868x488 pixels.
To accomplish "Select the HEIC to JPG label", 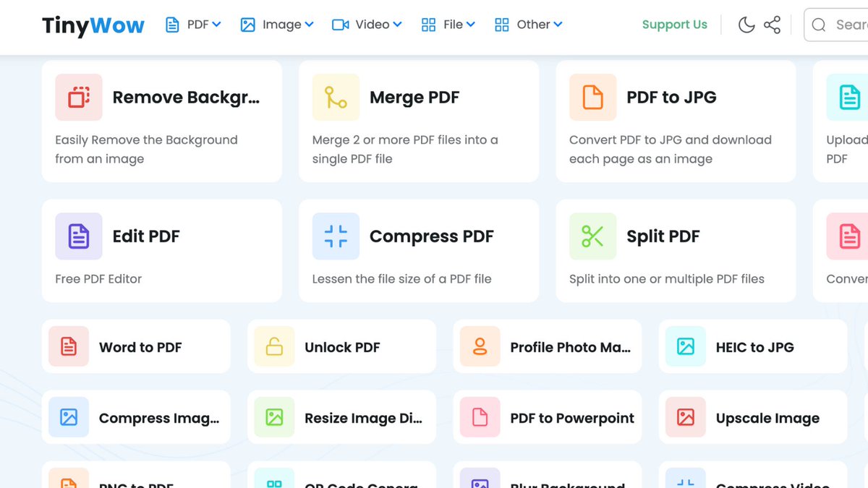I will point(754,347).
